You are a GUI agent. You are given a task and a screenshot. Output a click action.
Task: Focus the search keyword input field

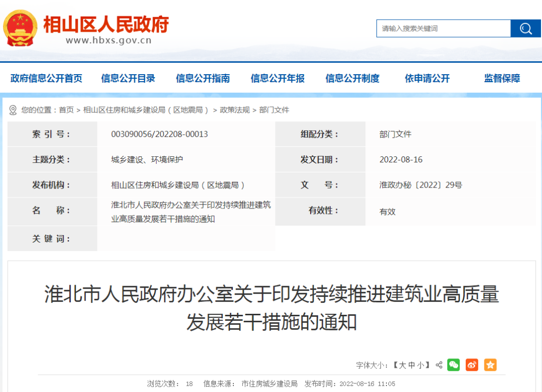coord(443,29)
